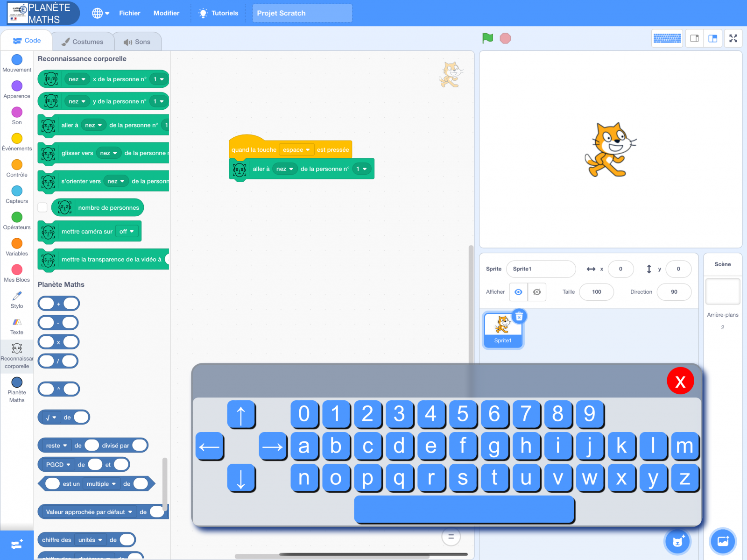747x560 pixels.
Task: Select the Apparence block category
Action: tap(17, 90)
